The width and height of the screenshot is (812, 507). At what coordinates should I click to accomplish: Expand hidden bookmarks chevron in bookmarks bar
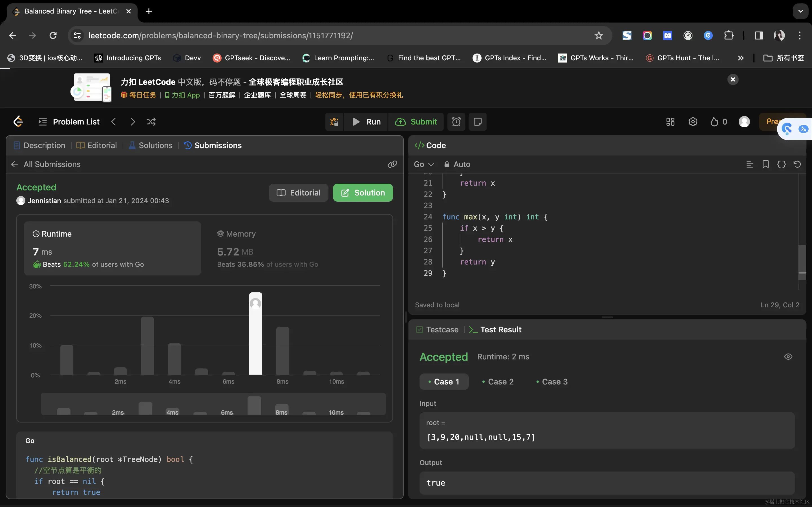741,58
